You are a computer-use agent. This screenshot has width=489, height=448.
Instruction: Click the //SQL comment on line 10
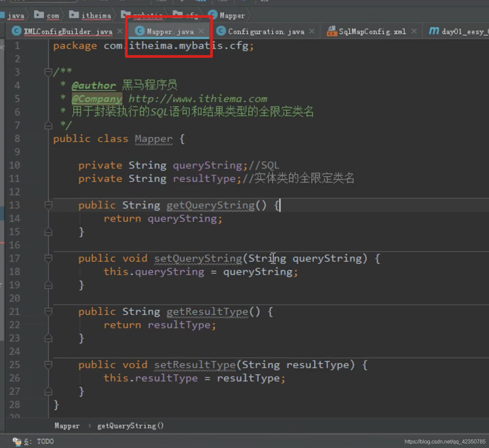[x=264, y=166]
